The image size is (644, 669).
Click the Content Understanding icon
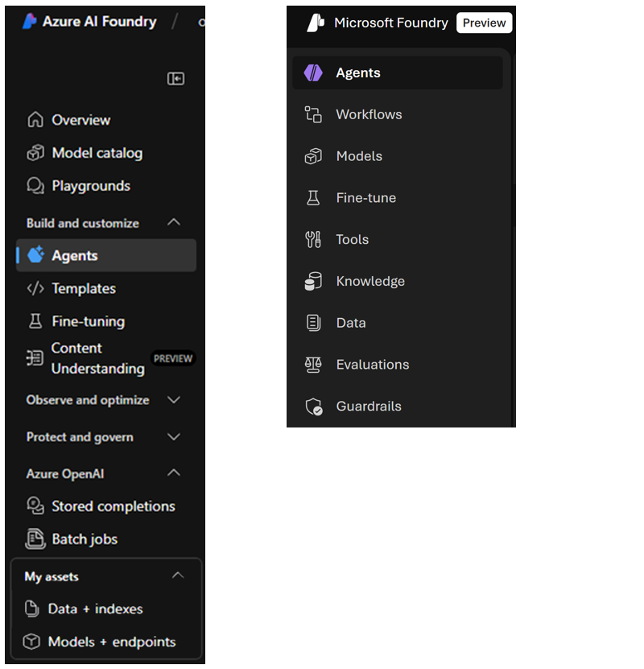(x=35, y=357)
